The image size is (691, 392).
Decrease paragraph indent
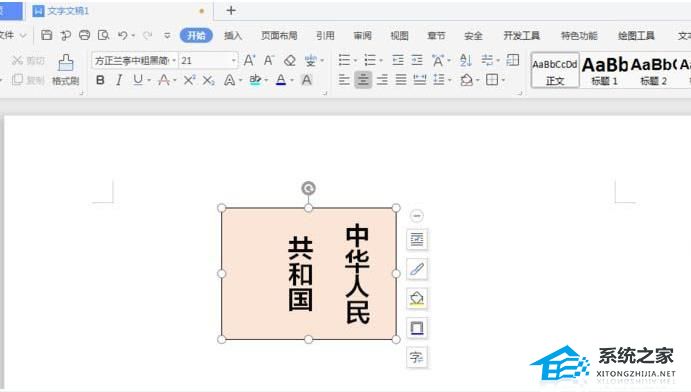[398, 60]
